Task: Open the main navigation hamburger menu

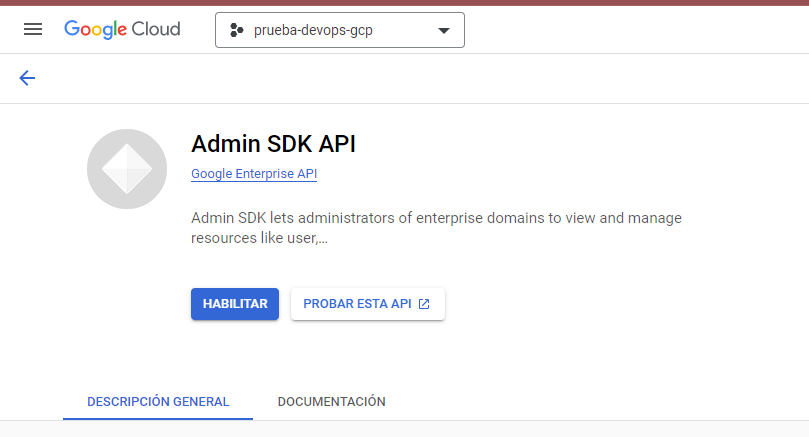Action: click(x=33, y=30)
